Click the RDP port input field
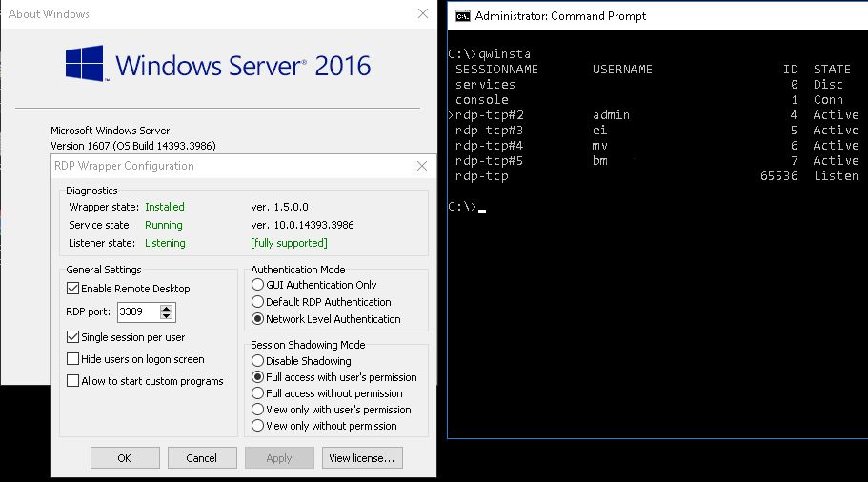The width and height of the screenshot is (868, 482). (138, 312)
